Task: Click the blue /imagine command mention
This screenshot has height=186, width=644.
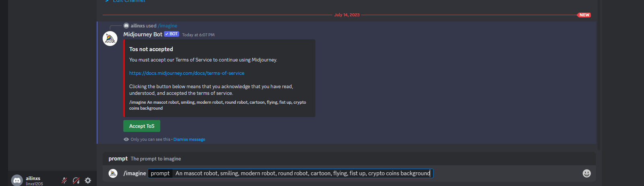Action: [x=167, y=26]
